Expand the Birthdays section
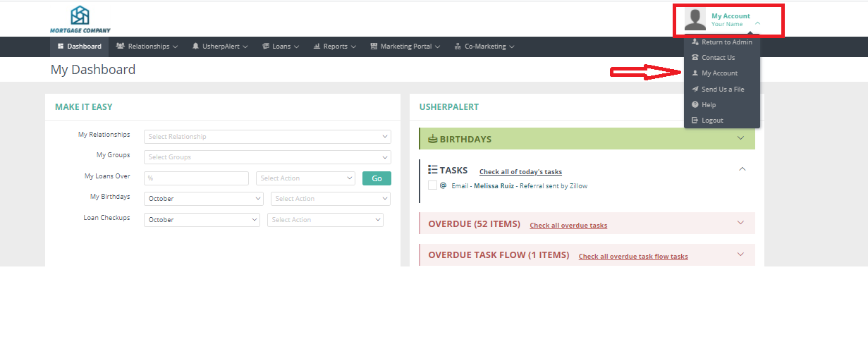 [740, 138]
